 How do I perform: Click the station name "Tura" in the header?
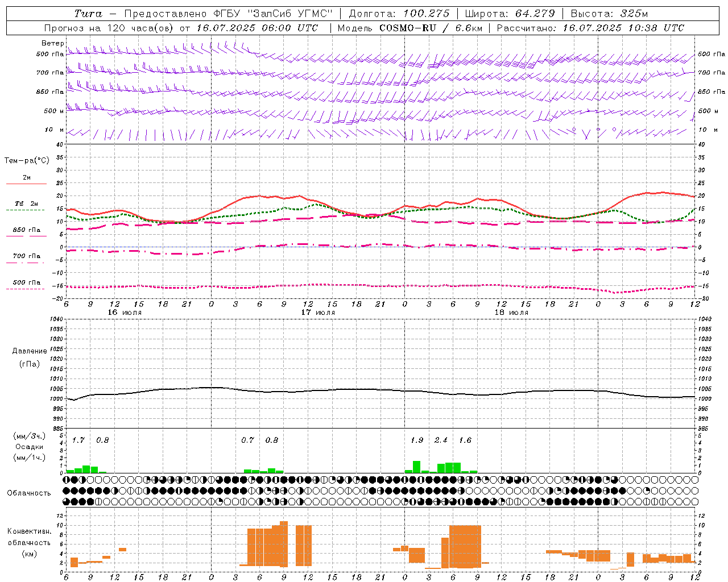point(88,14)
